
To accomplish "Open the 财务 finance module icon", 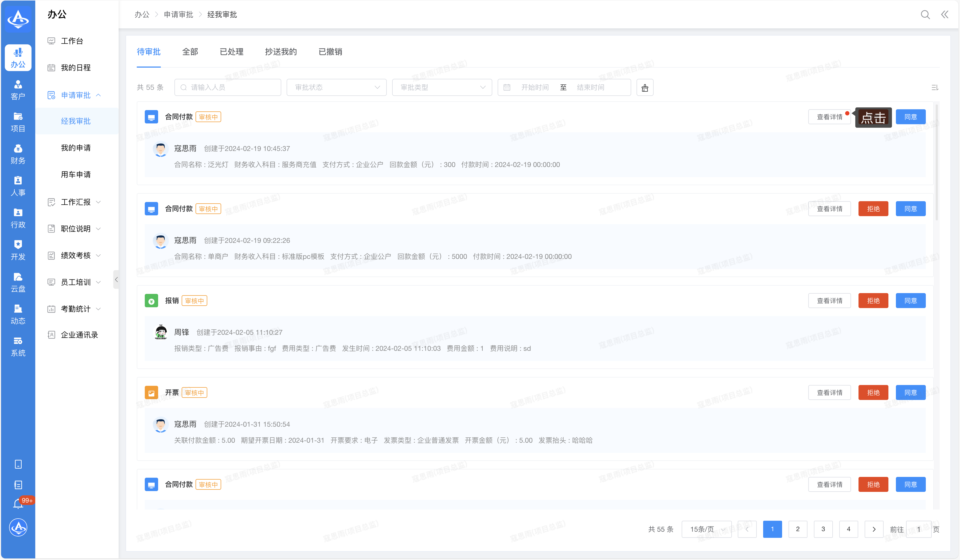I will (x=18, y=154).
